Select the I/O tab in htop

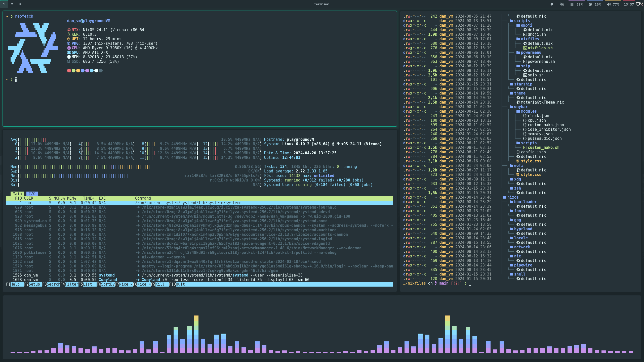click(32, 194)
